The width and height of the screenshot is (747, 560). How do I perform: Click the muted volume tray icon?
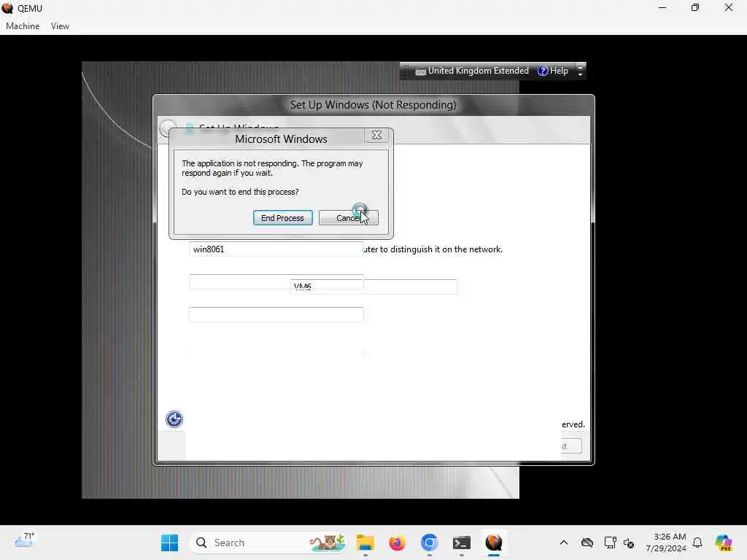point(628,542)
